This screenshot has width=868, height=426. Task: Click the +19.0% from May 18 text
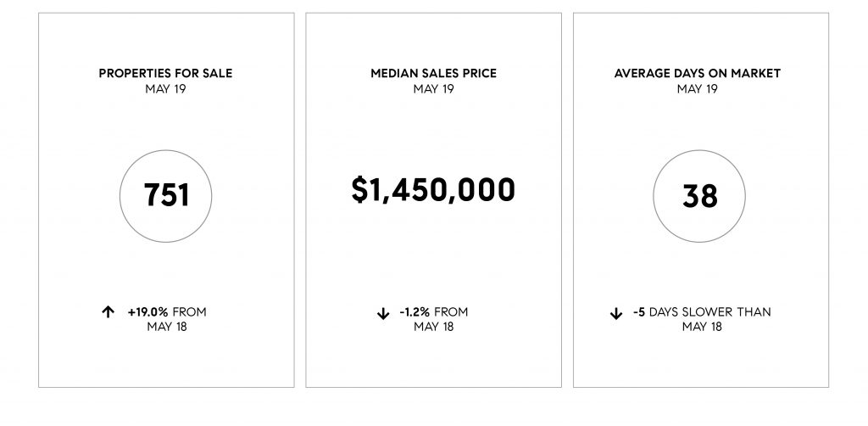pyautogui.click(x=167, y=319)
